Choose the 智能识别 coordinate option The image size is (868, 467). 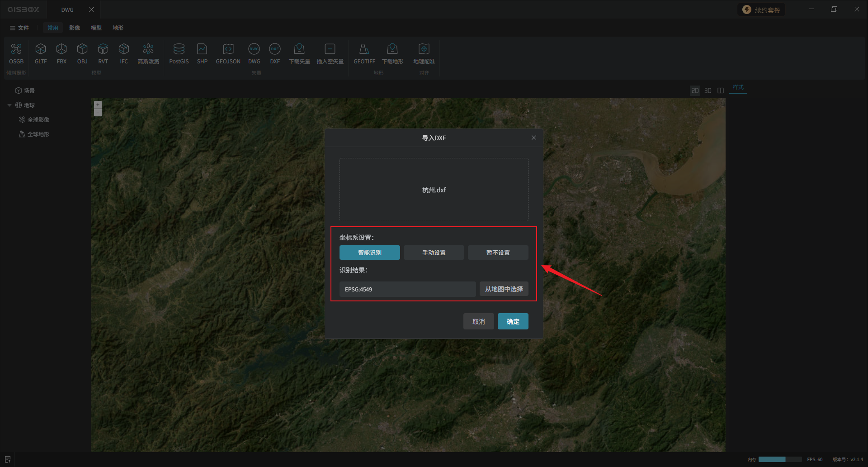point(369,253)
